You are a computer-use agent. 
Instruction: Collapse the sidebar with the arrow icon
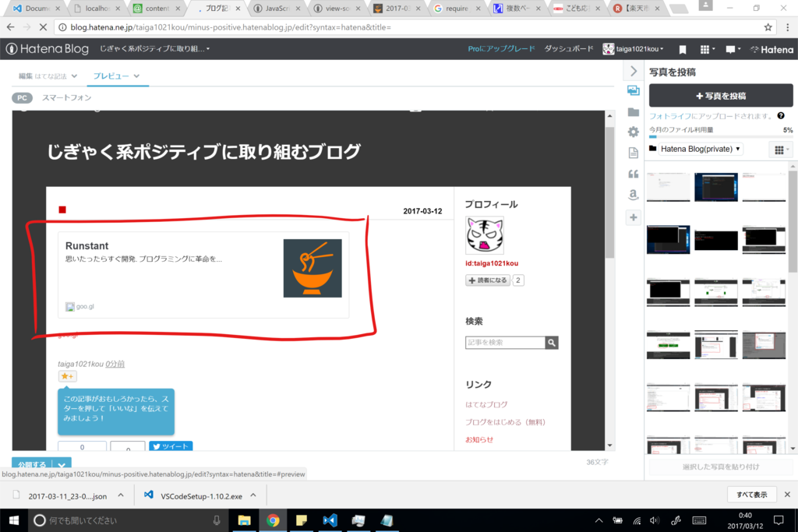pos(633,71)
